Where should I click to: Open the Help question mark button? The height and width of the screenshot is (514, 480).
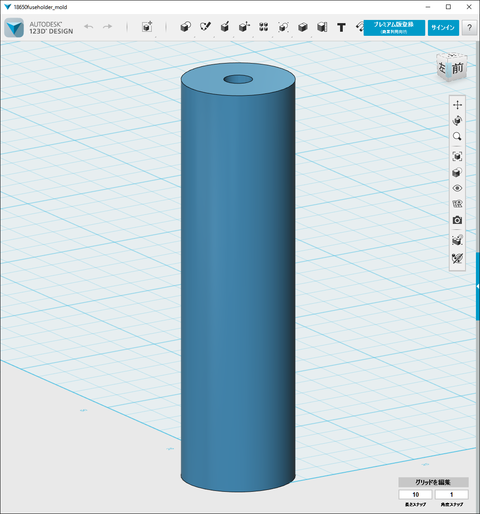[469, 28]
